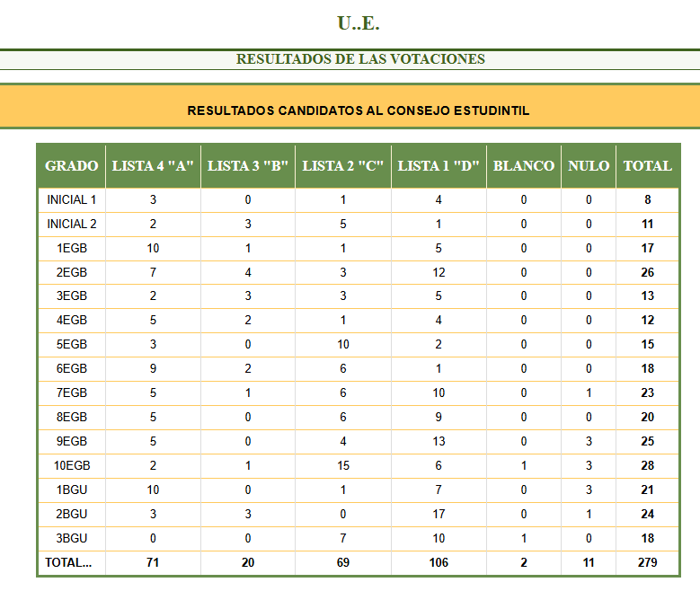The width and height of the screenshot is (700, 591).
Task: Click the GRADO column header
Action: (x=71, y=166)
